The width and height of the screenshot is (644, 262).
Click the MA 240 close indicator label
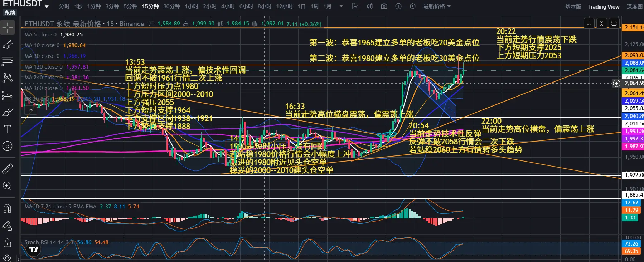(x=43, y=78)
